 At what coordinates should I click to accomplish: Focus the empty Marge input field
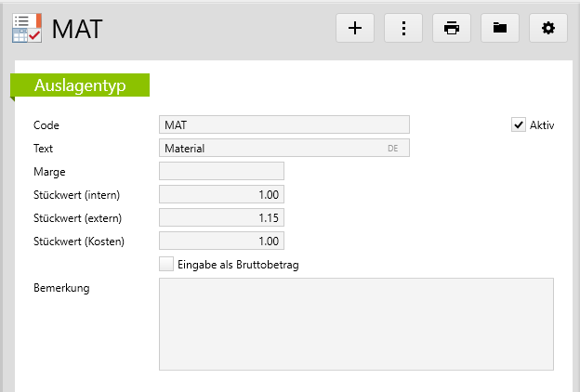coord(221,171)
